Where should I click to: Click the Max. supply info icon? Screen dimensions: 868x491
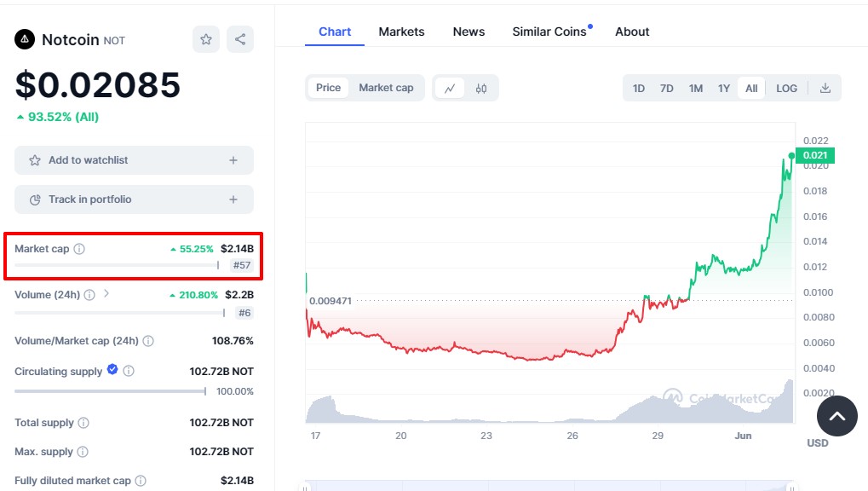(x=83, y=452)
